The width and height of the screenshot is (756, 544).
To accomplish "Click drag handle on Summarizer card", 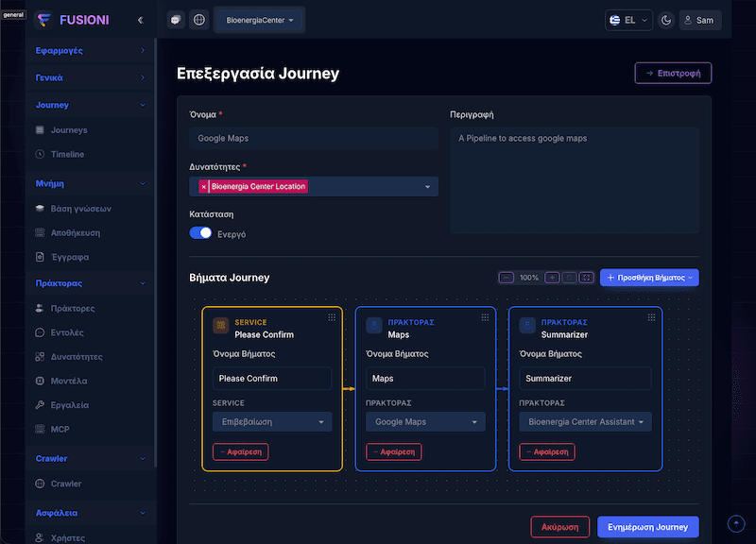I will (x=651, y=317).
